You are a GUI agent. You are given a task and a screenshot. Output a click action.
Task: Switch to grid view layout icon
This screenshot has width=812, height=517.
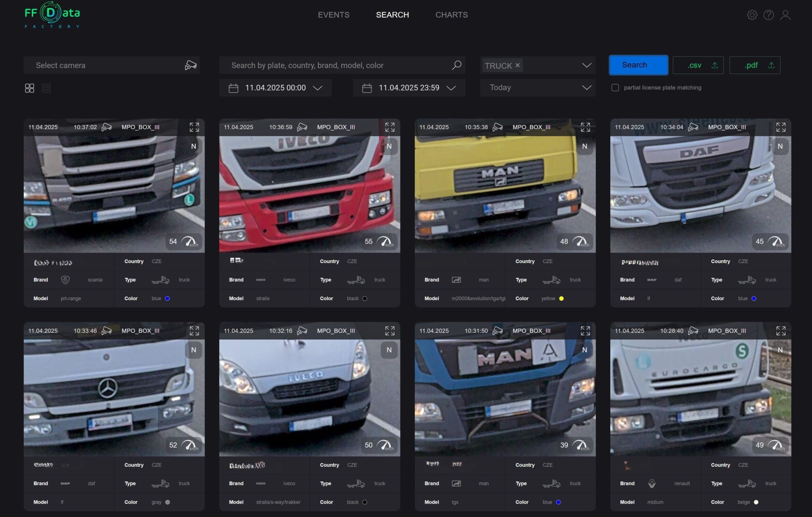pos(30,88)
